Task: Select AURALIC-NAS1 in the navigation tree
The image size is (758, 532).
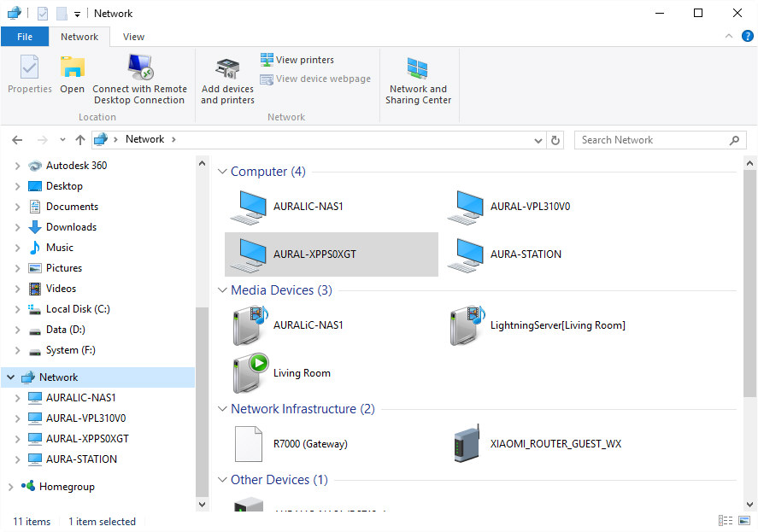Action: 80,398
